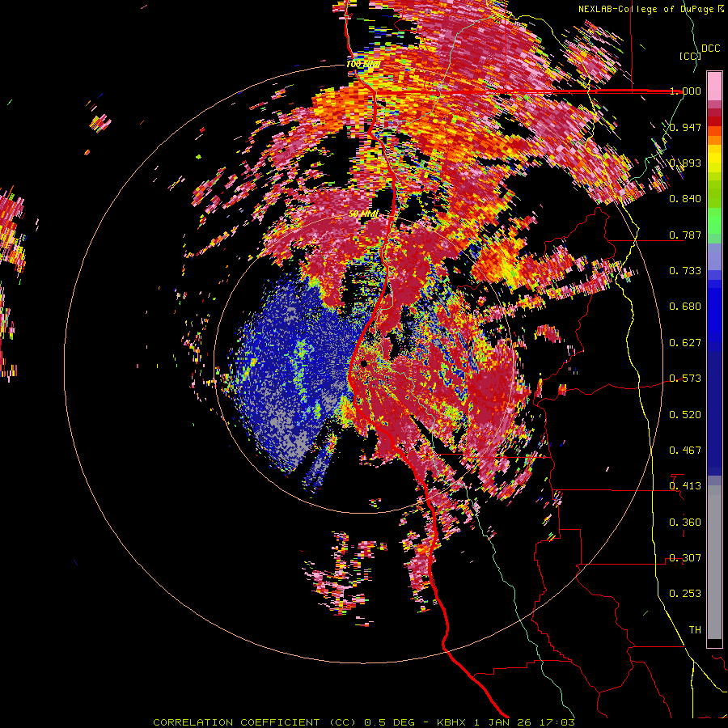Click the black radar site dot at center
The image size is (728, 728).
point(363,363)
